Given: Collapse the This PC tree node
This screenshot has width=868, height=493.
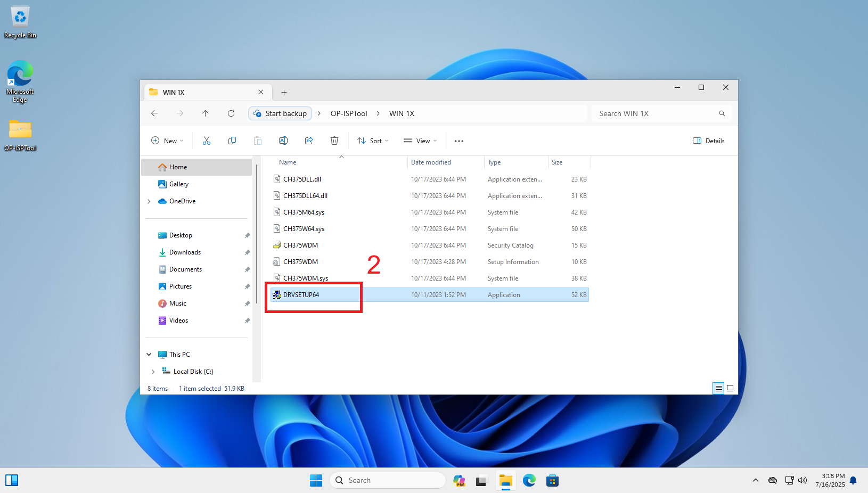Looking at the screenshot, I should pyautogui.click(x=149, y=355).
